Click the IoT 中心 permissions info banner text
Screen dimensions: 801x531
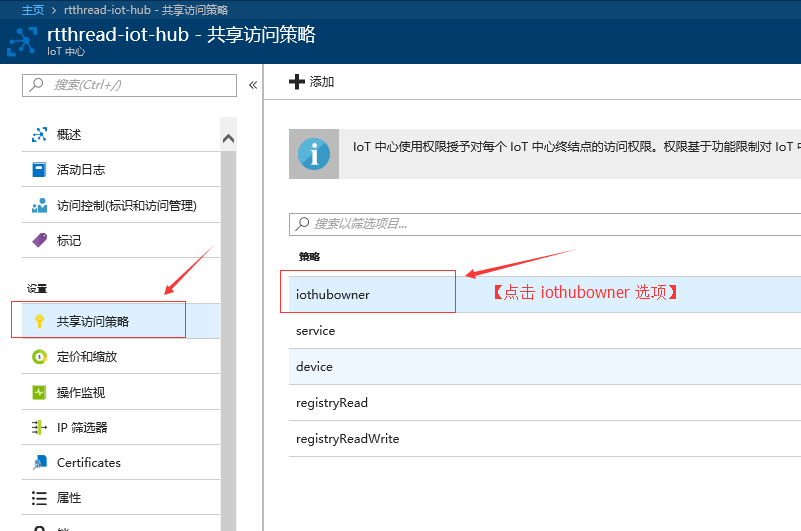coord(576,147)
